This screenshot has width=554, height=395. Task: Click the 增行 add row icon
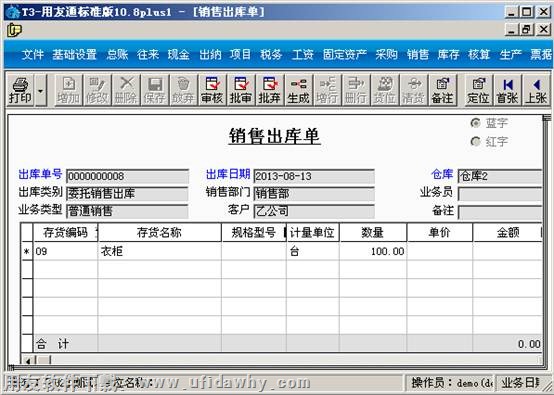point(327,90)
